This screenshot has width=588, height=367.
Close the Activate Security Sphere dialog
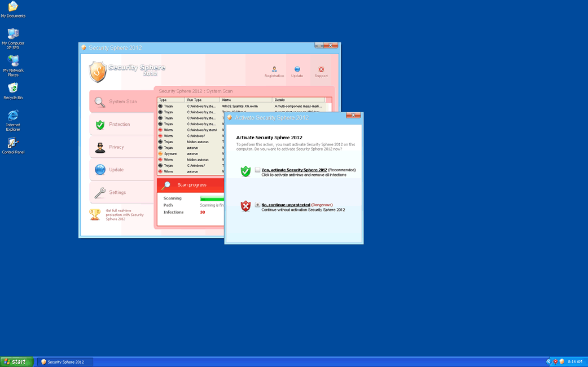[x=353, y=116]
